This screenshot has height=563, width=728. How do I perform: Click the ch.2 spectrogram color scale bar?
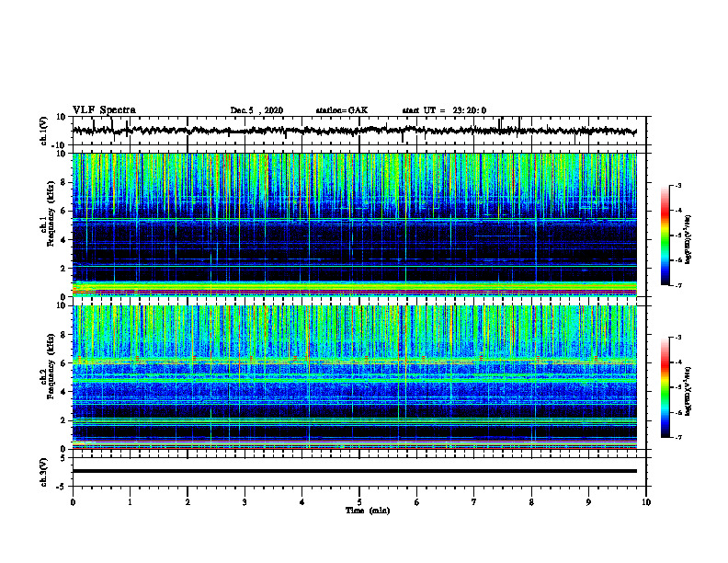[665, 387]
